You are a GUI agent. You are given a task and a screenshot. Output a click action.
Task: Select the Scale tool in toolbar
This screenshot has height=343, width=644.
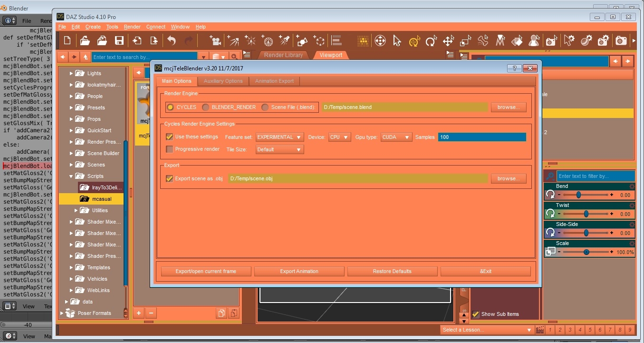click(x=465, y=41)
